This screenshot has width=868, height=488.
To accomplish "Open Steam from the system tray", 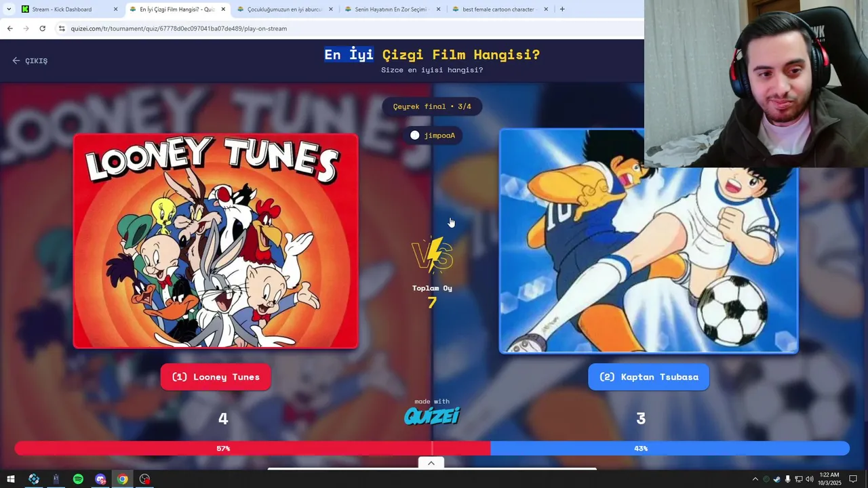I will click(x=777, y=479).
